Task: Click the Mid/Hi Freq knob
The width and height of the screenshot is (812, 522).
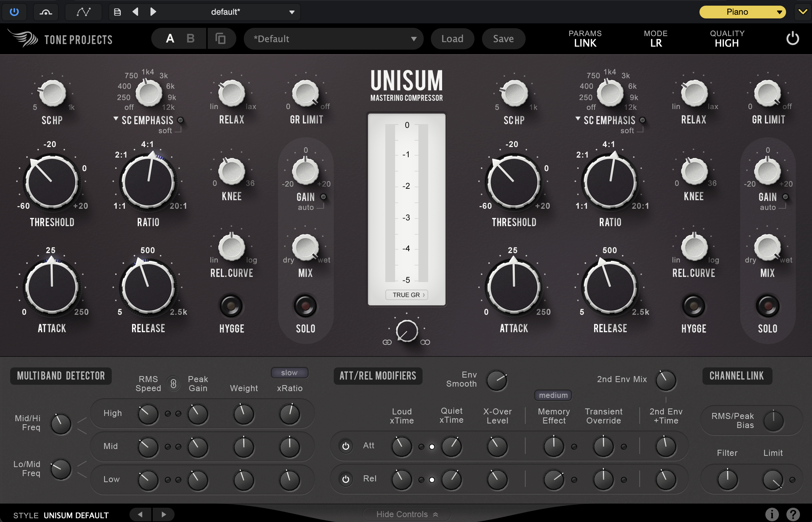Action: [61, 424]
